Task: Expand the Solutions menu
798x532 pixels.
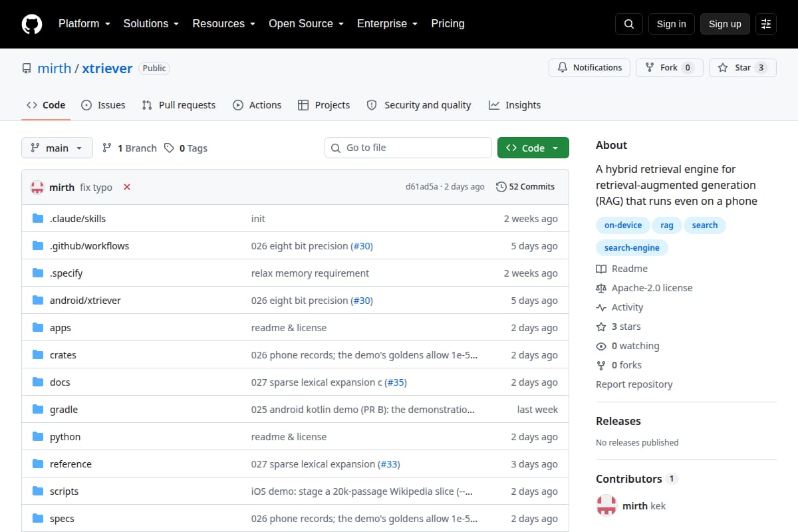Action: coord(151,24)
